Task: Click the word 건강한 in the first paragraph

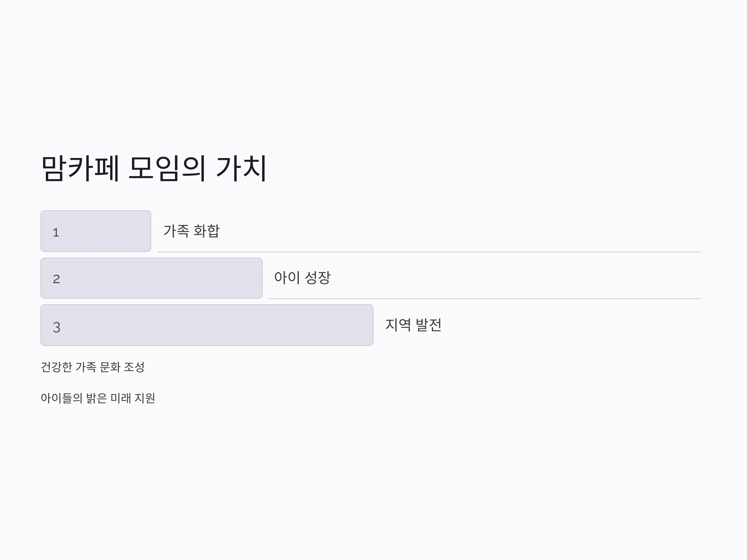Action: 56,367
